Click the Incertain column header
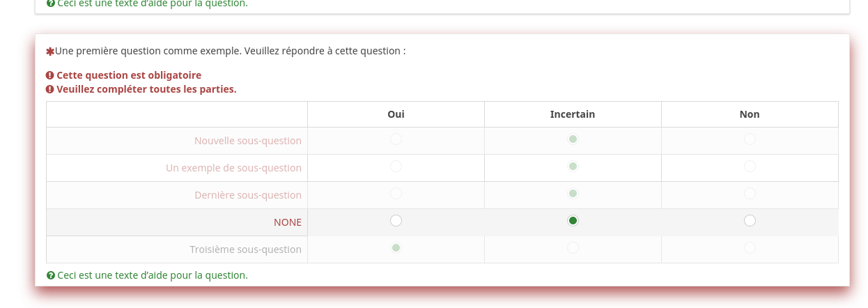The height and width of the screenshot is (308, 868). point(573,114)
